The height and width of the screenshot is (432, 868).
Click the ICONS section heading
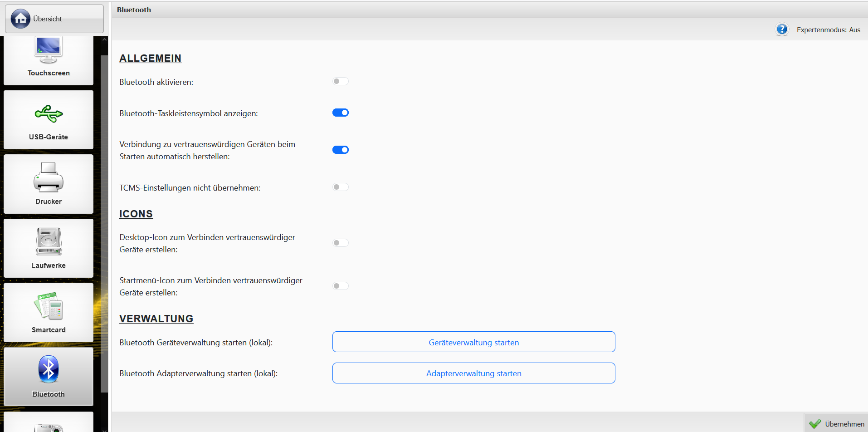point(136,214)
